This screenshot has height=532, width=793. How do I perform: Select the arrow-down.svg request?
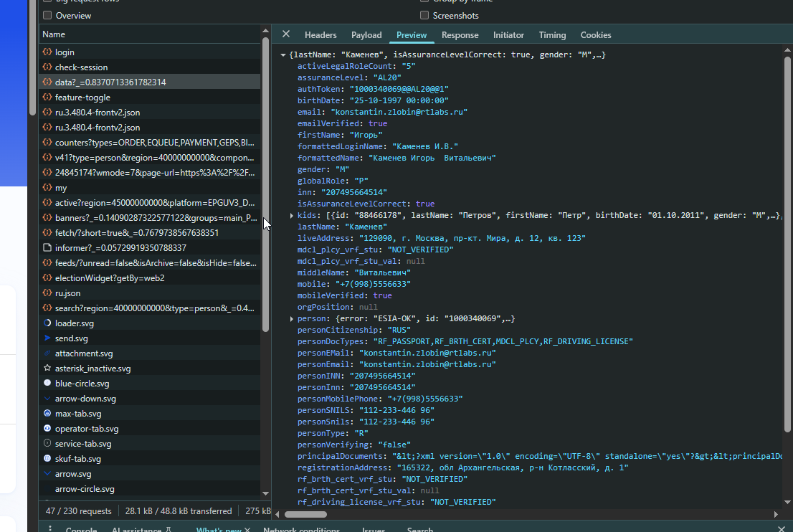[150, 399]
